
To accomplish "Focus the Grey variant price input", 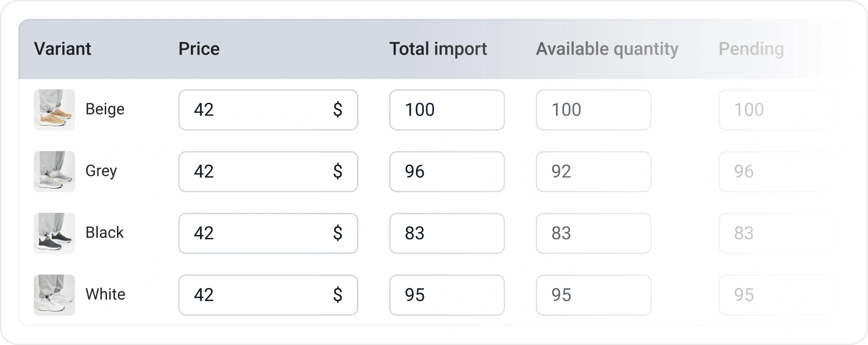I will pos(258,172).
